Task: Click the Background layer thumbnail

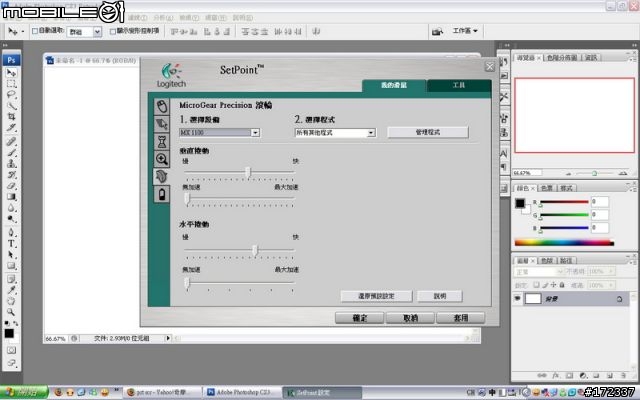Action: (533, 298)
